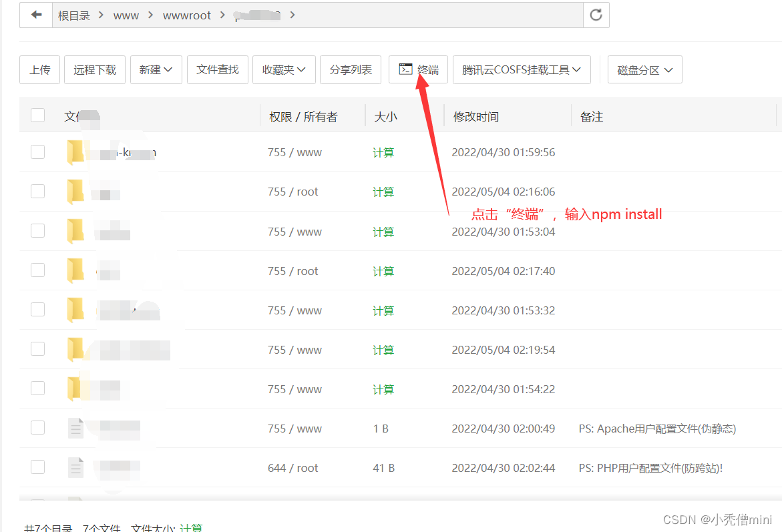Calculate size for row 2022/04/30 01:54:22
This screenshot has width=782, height=532.
coord(383,389)
